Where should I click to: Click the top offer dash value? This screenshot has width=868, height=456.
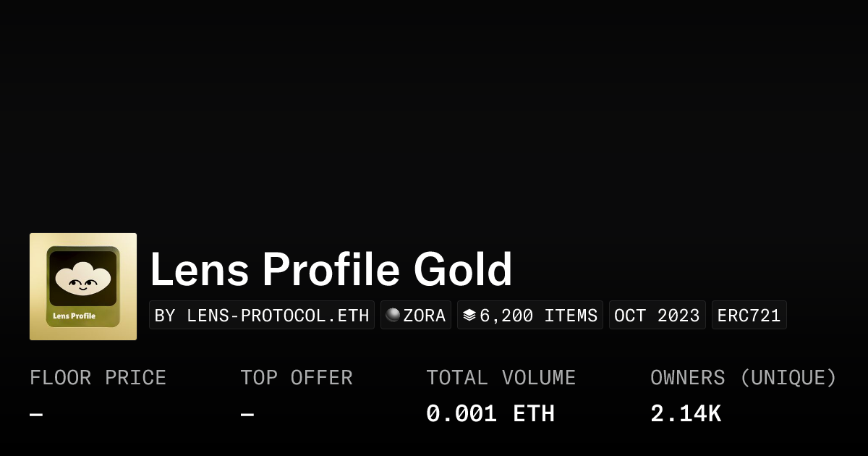click(247, 415)
